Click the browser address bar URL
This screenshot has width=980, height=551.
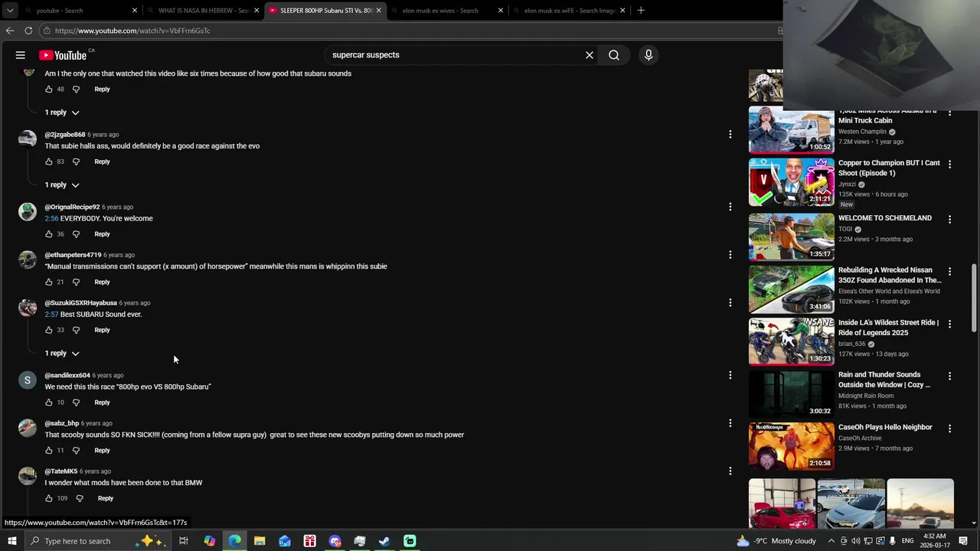click(x=132, y=31)
